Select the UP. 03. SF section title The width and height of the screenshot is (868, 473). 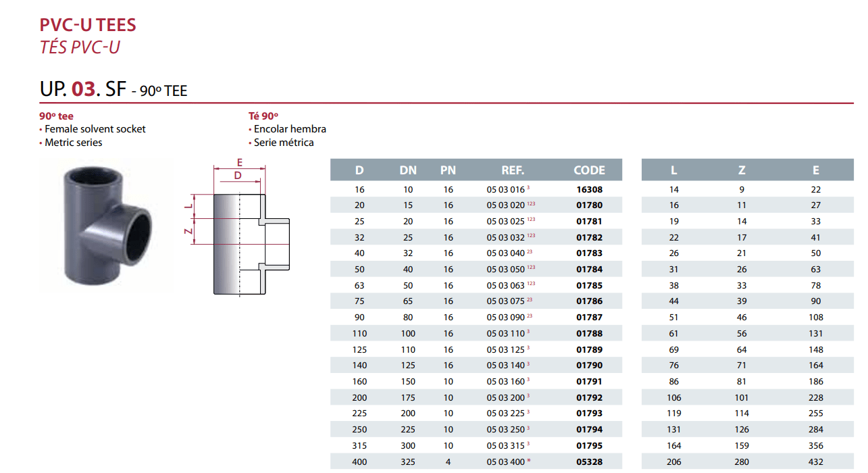113,89
